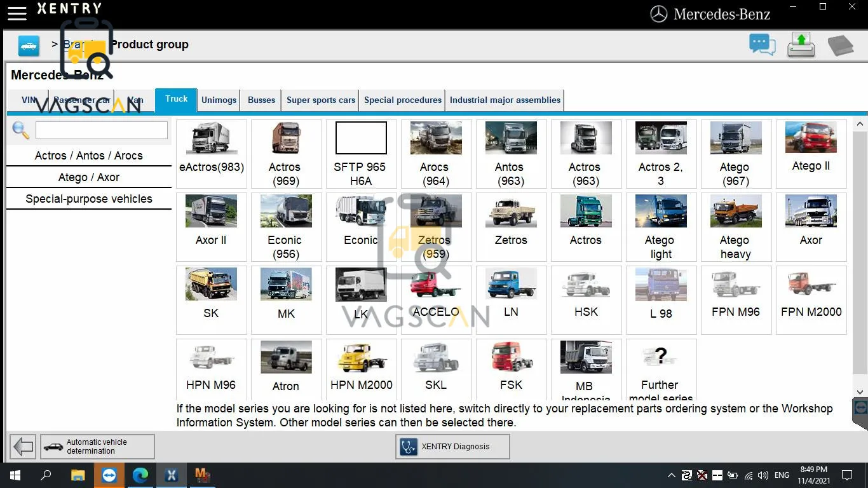Open Microsoft Edge from the taskbar
Viewport: 868px width, 488px height.
[x=140, y=475]
